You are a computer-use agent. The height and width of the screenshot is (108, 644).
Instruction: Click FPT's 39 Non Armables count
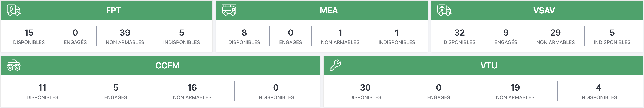(125, 33)
